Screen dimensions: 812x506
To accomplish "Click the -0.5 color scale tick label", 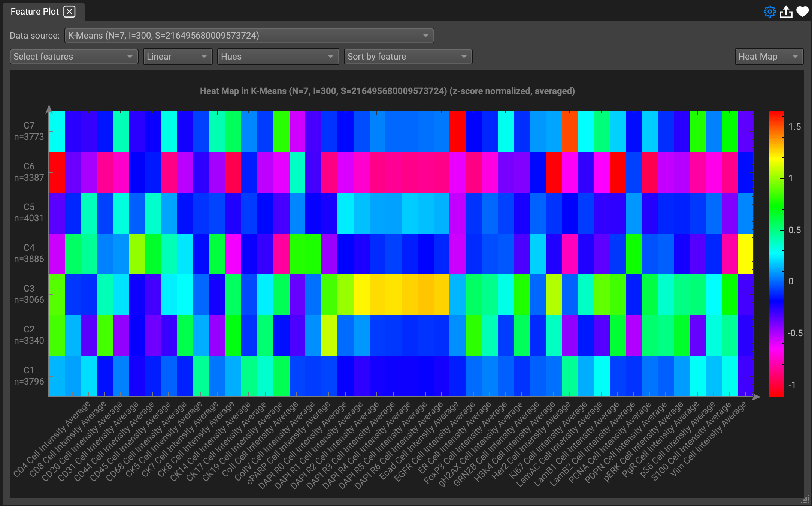I will (x=795, y=333).
